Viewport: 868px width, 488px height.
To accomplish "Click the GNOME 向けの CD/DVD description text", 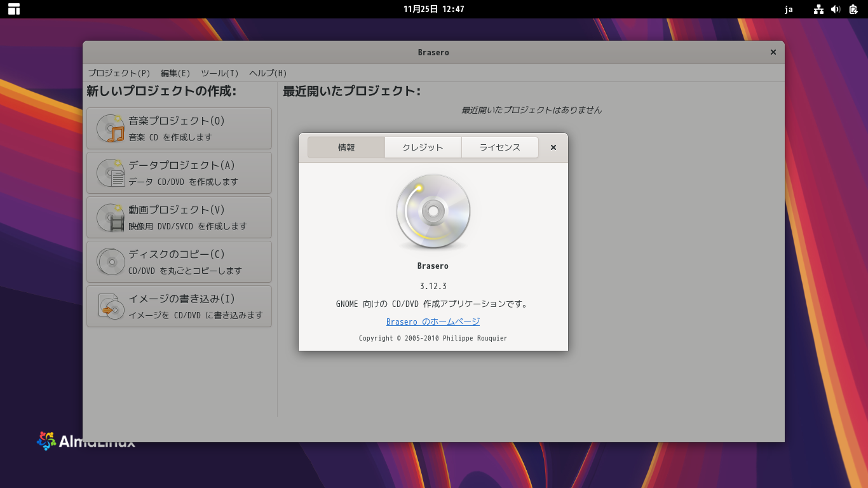I will pos(433,304).
